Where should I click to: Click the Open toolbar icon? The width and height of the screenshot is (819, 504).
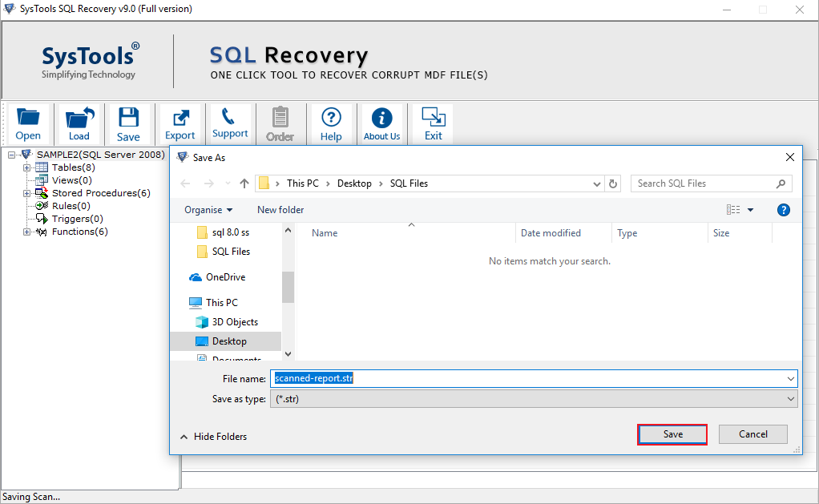tap(28, 123)
